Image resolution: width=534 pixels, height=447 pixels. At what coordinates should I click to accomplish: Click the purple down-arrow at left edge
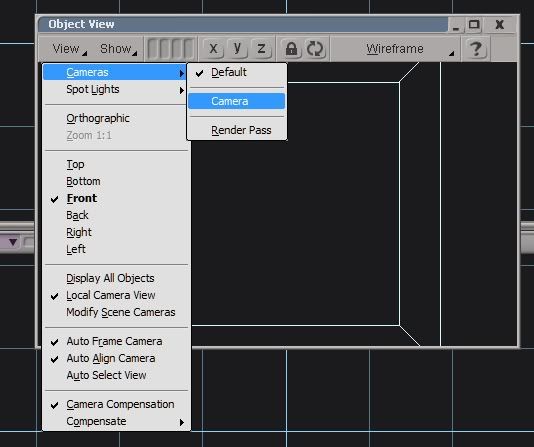click(x=13, y=242)
